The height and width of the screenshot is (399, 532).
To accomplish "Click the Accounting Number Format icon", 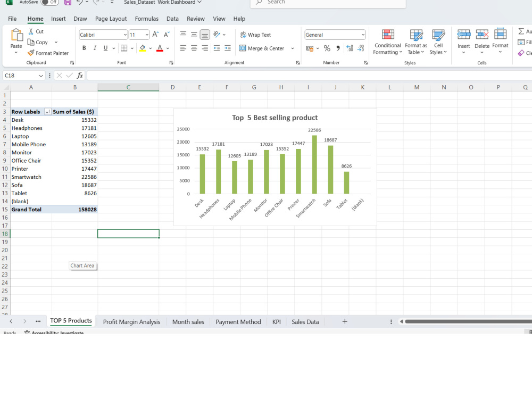I will pos(310,48).
